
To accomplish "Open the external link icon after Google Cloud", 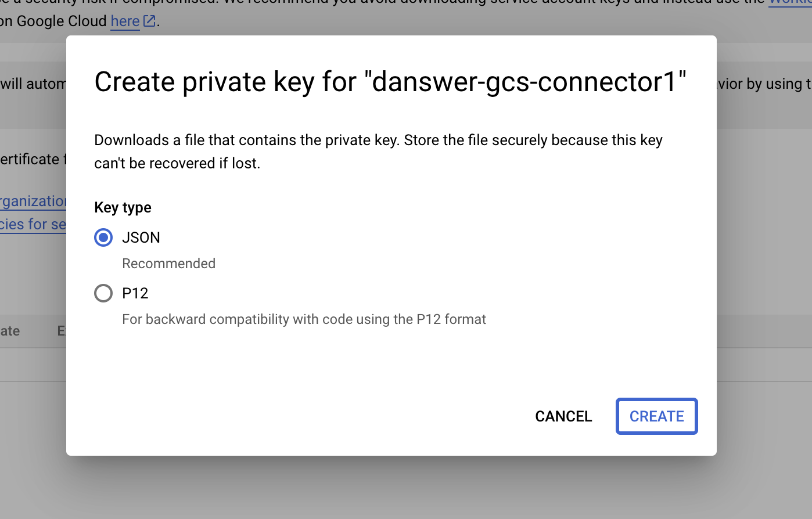I will point(149,21).
